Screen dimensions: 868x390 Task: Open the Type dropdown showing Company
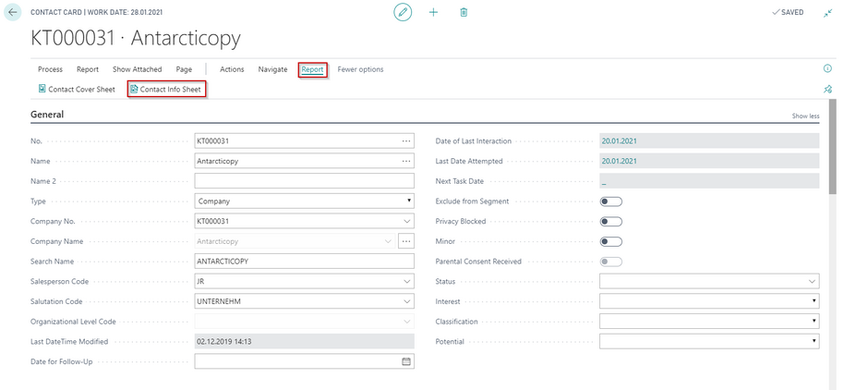coord(304,201)
